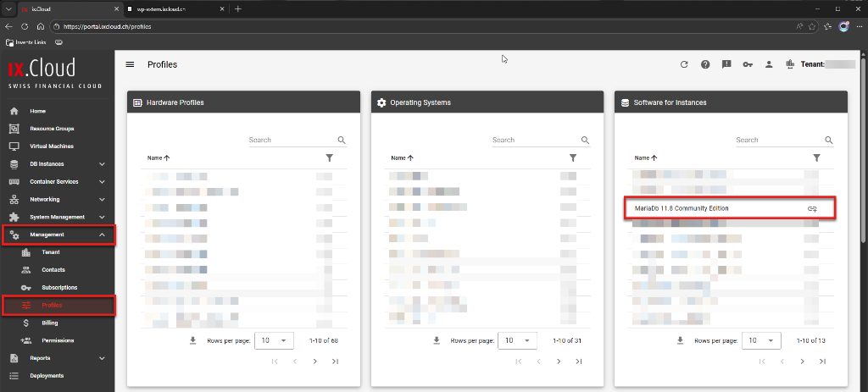Filter the Hardware Profiles list
Screen dimensions: 868x392
(x=330, y=158)
